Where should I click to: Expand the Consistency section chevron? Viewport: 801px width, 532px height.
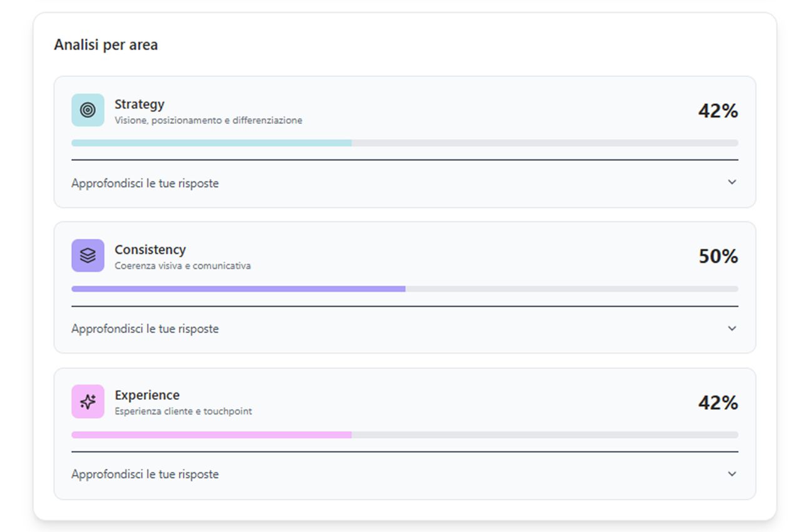point(732,329)
